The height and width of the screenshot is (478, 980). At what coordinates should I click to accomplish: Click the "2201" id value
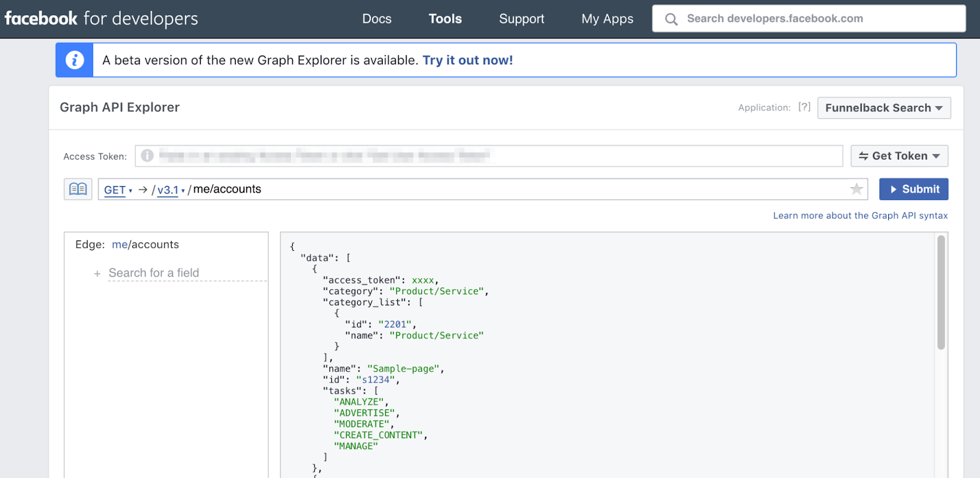395,324
